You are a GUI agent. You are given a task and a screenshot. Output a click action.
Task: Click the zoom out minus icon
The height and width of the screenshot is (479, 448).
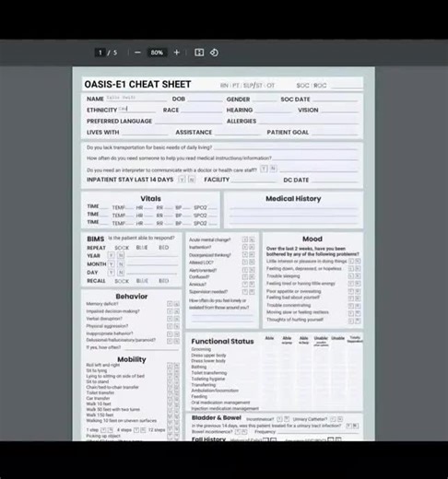(x=137, y=53)
